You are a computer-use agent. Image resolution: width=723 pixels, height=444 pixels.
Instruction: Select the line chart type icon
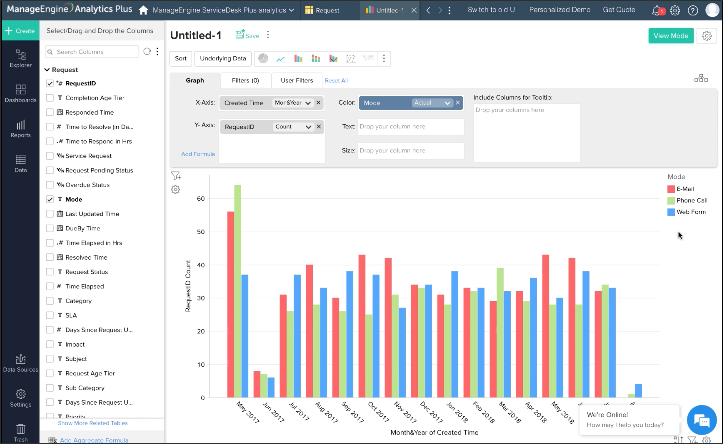point(281,59)
